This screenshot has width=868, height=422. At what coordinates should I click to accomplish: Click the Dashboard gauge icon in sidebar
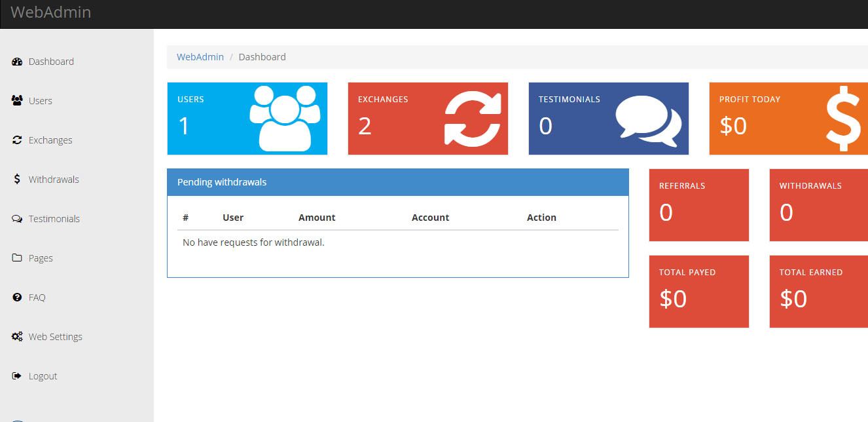(17, 62)
